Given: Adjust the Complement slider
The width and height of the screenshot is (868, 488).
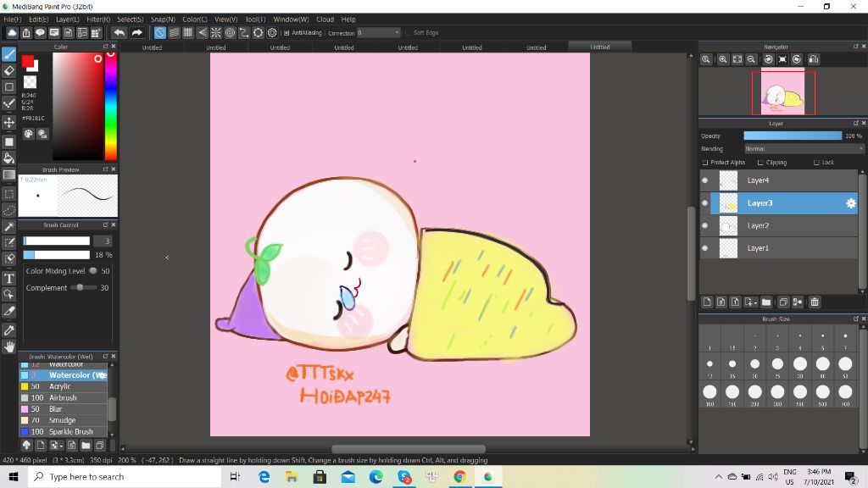Looking at the screenshot, I should coord(84,288).
